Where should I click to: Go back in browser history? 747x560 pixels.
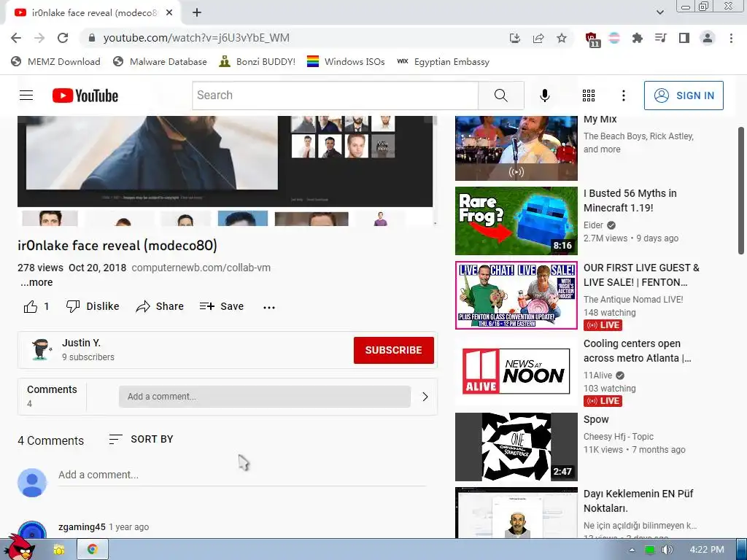tap(16, 38)
